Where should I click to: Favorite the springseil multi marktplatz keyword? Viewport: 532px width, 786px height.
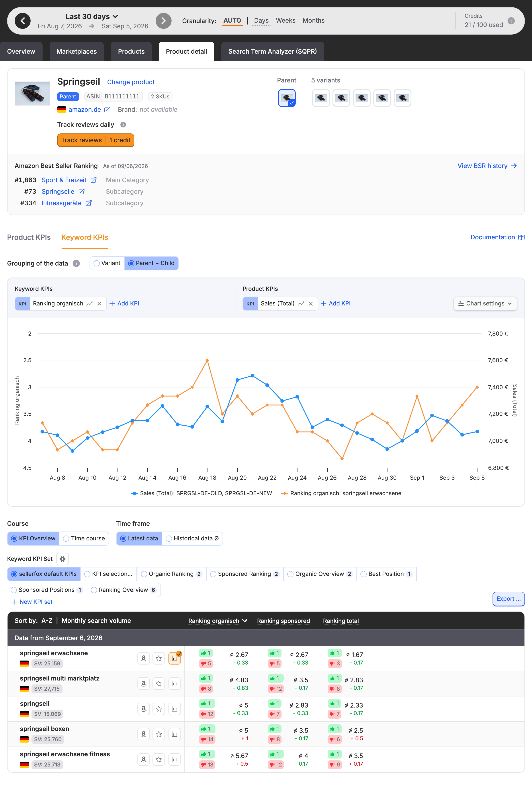(x=159, y=684)
